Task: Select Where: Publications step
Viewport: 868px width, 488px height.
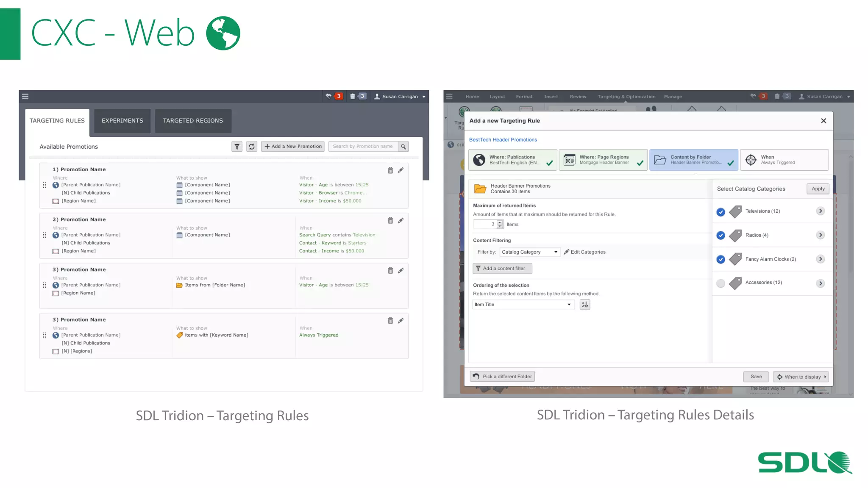Action: pyautogui.click(x=513, y=160)
